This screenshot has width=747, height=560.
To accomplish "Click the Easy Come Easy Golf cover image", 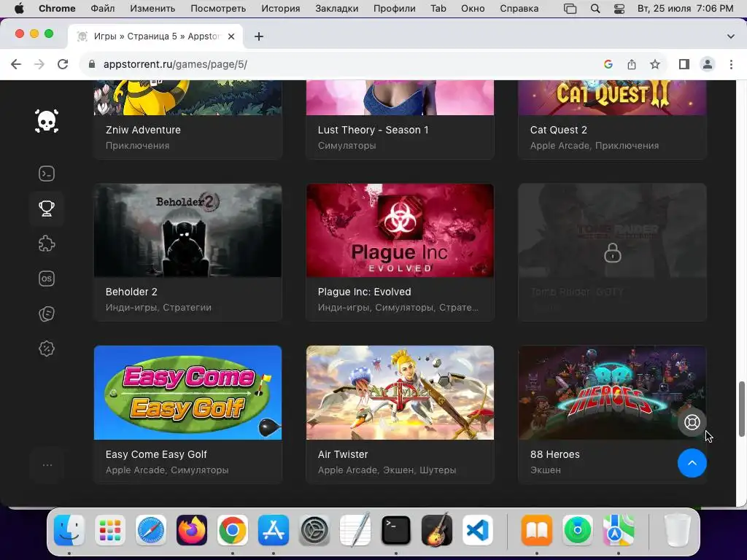I will (x=187, y=392).
